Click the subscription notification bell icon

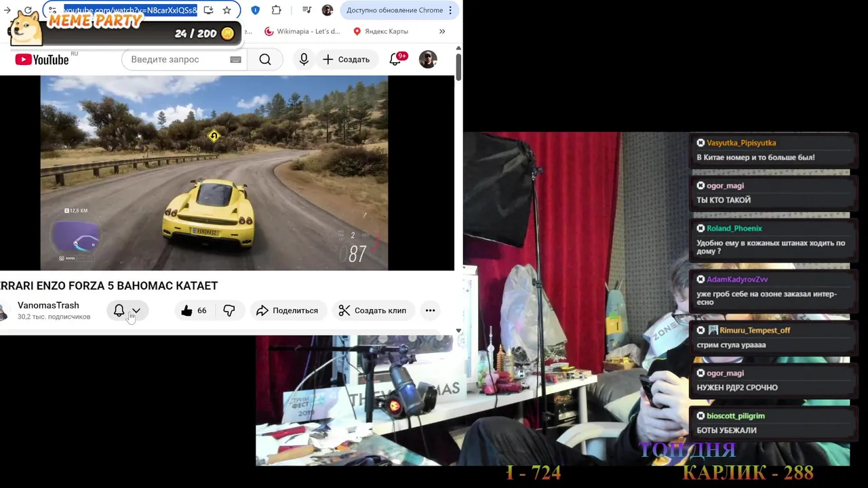(x=119, y=310)
